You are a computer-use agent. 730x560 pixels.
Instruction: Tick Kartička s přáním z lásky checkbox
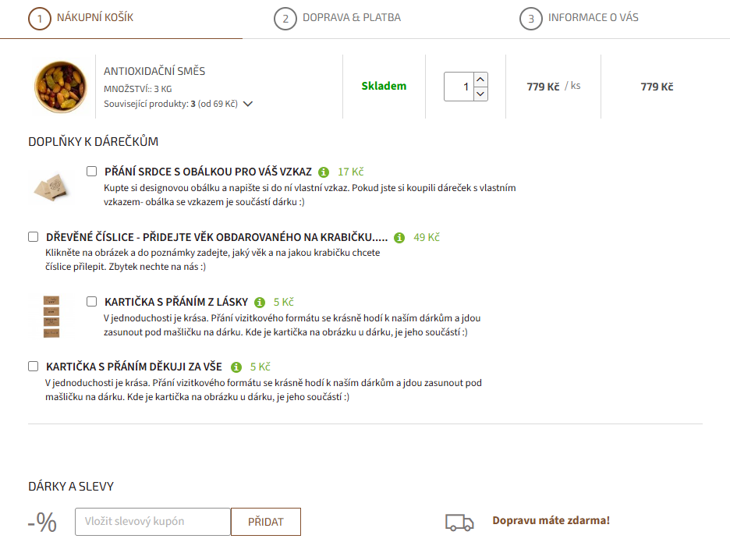coord(92,301)
